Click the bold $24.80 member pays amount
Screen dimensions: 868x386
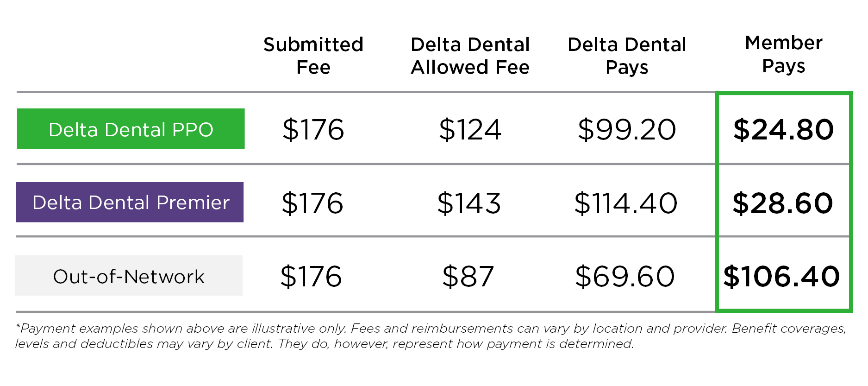coord(783,129)
